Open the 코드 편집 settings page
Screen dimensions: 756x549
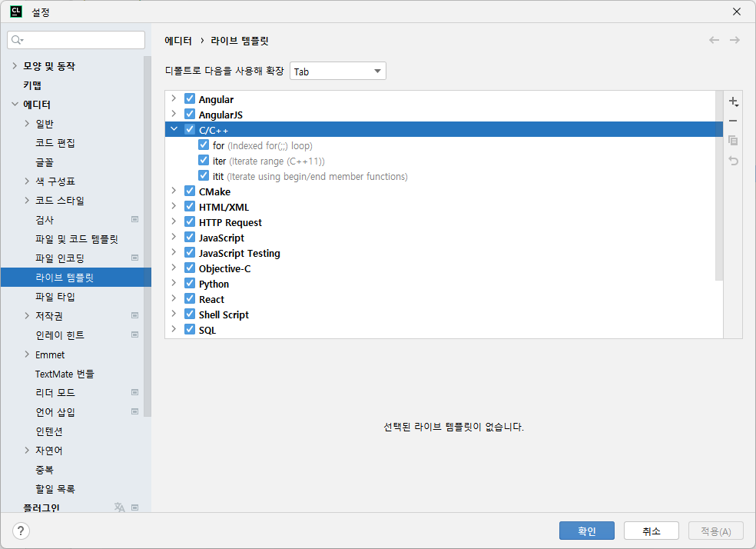click(x=55, y=143)
